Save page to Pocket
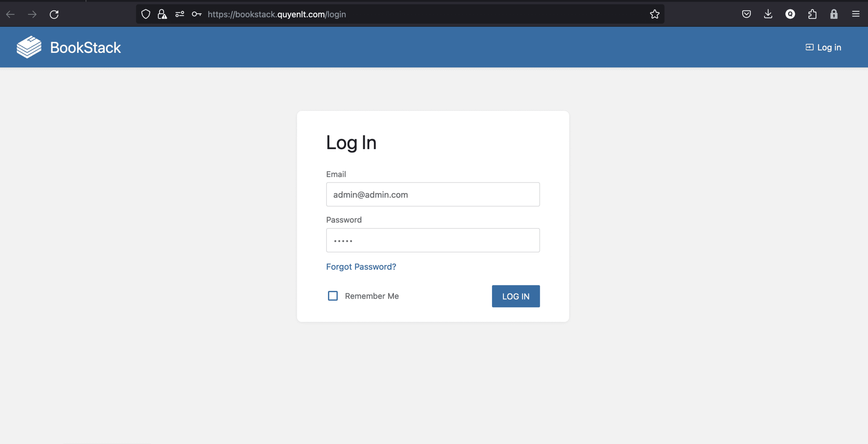Screen dimensions: 868x444 click(746, 14)
